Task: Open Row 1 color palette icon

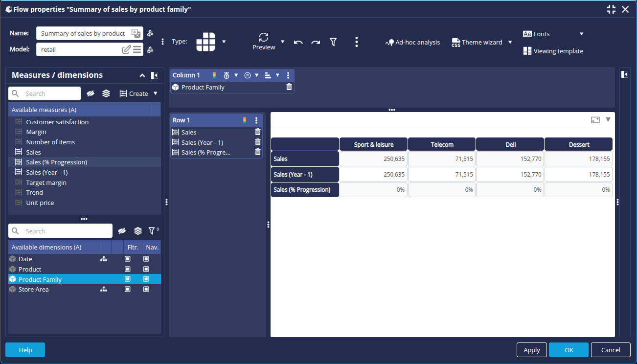Action: point(245,120)
